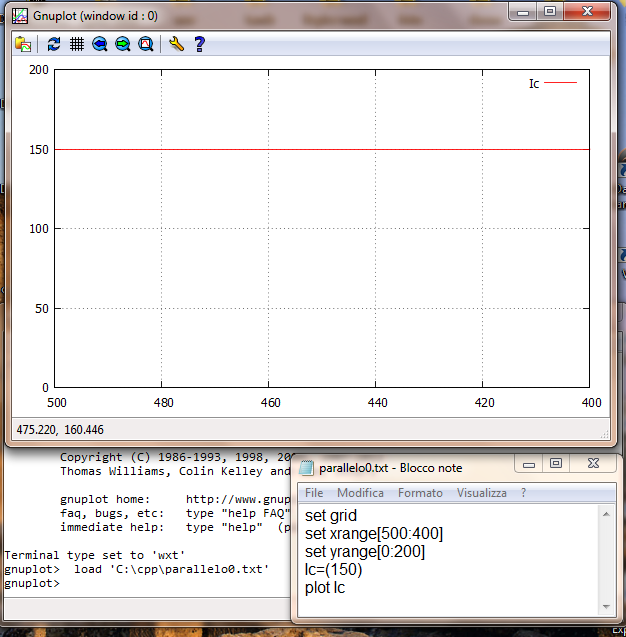Viewport: 626px width, 637px height.
Task: Click the Replot refresh icon
Action: click(x=54, y=44)
